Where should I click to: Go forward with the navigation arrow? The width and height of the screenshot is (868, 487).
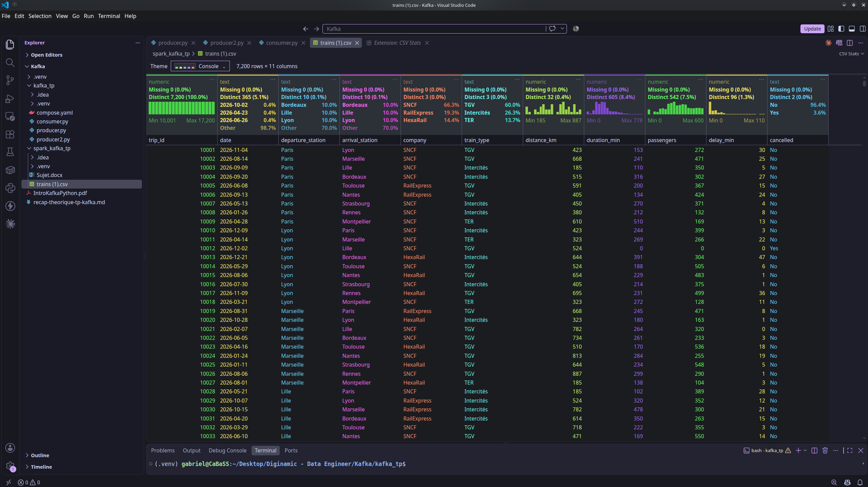[316, 29]
